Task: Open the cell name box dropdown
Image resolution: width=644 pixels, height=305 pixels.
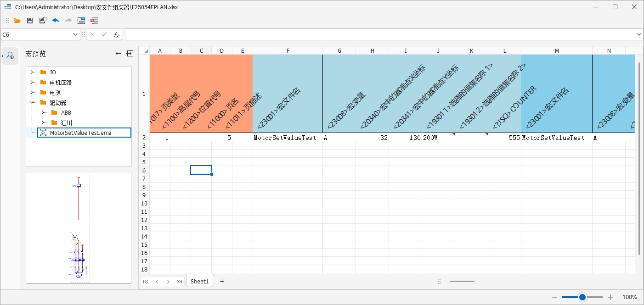Action: coord(76,34)
